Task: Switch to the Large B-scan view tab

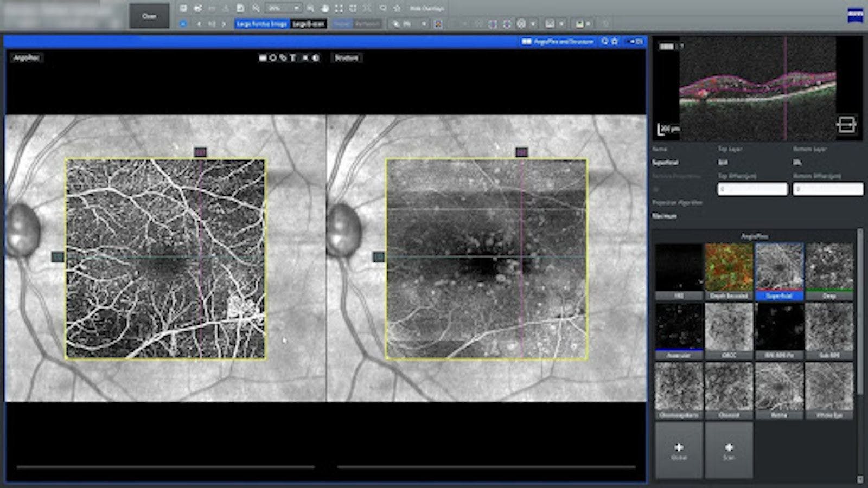Action: tap(309, 24)
